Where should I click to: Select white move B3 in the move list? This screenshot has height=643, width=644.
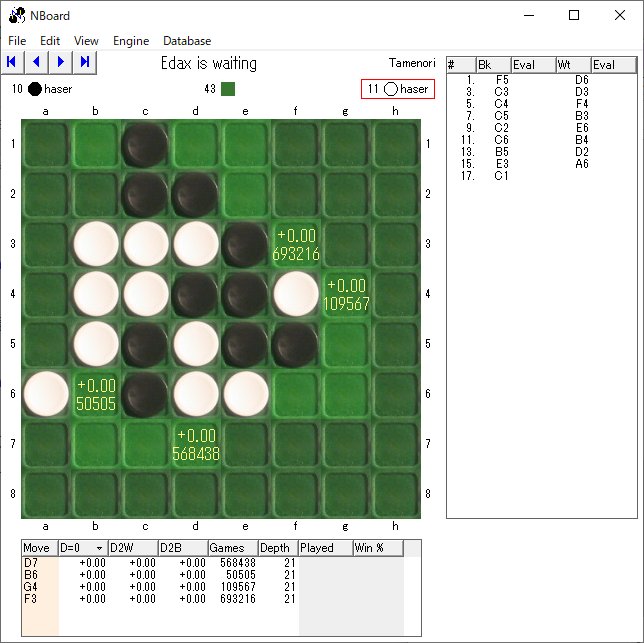point(582,116)
